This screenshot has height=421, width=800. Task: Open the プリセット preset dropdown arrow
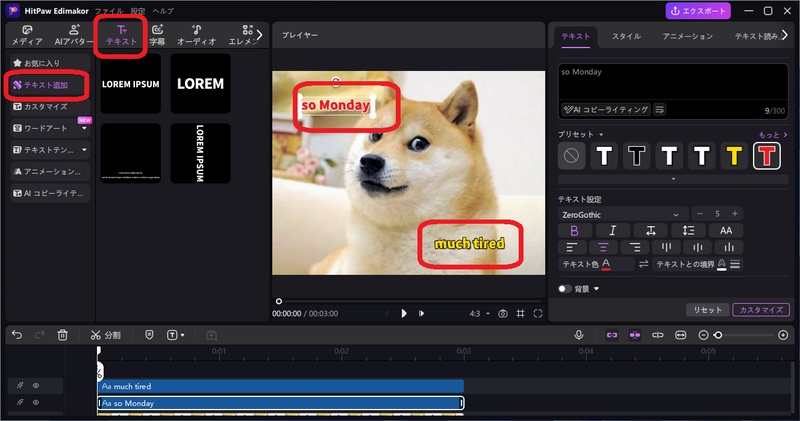601,134
